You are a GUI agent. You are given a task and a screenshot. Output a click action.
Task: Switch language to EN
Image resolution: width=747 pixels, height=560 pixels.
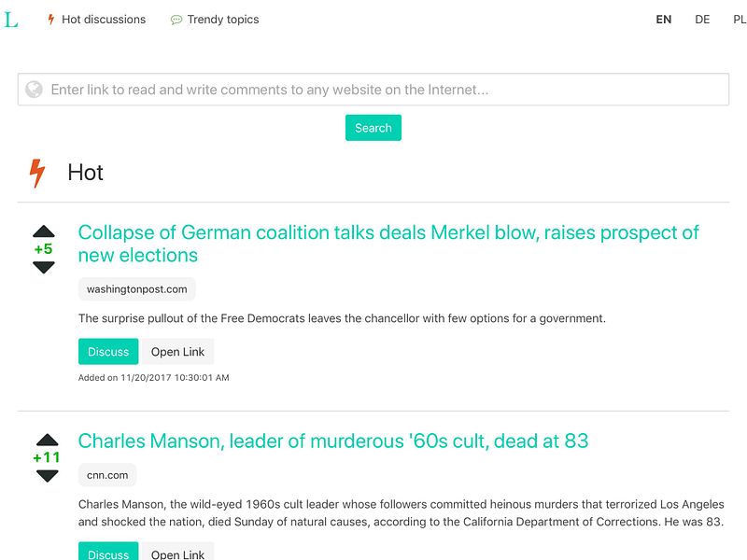tap(664, 20)
